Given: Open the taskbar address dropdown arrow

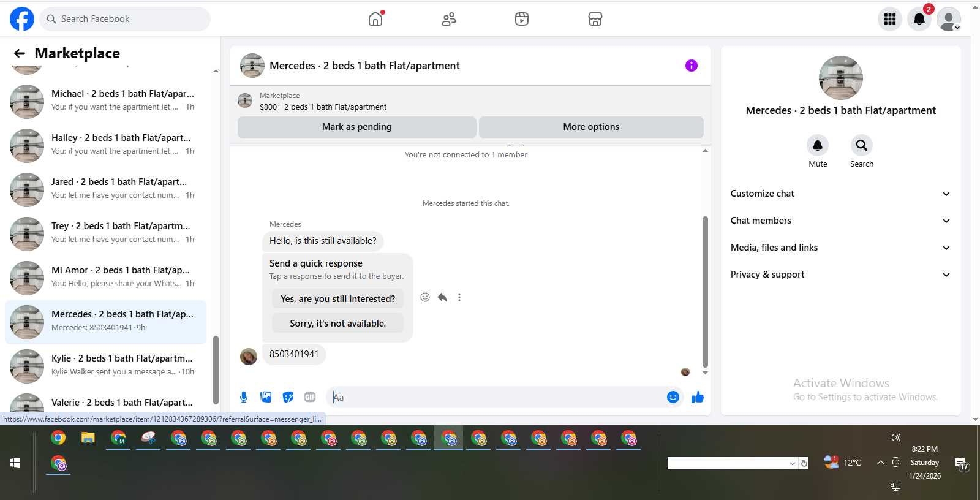Looking at the screenshot, I should (x=793, y=463).
